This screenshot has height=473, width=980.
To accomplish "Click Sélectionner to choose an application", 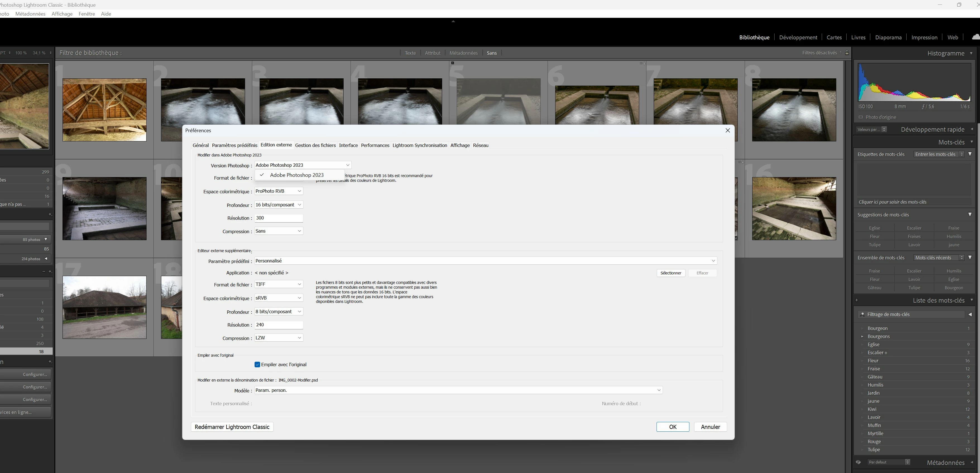I will [x=670, y=273].
